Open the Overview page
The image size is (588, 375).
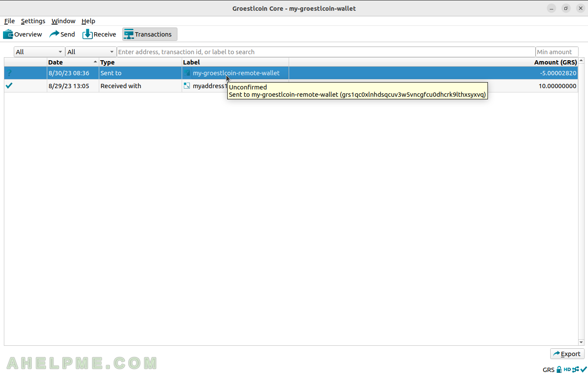pos(22,34)
